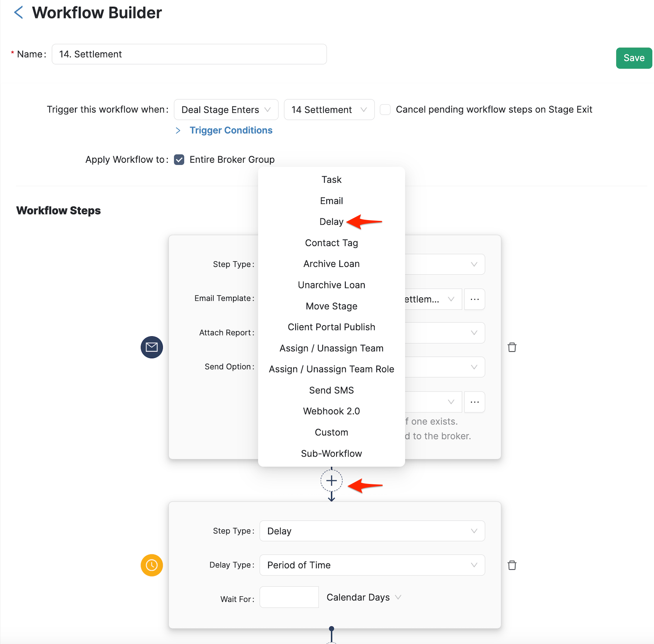The width and height of the screenshot is (654, 644).
Task: Open the lower ellipsis button in email step
Action: [474, 402]
